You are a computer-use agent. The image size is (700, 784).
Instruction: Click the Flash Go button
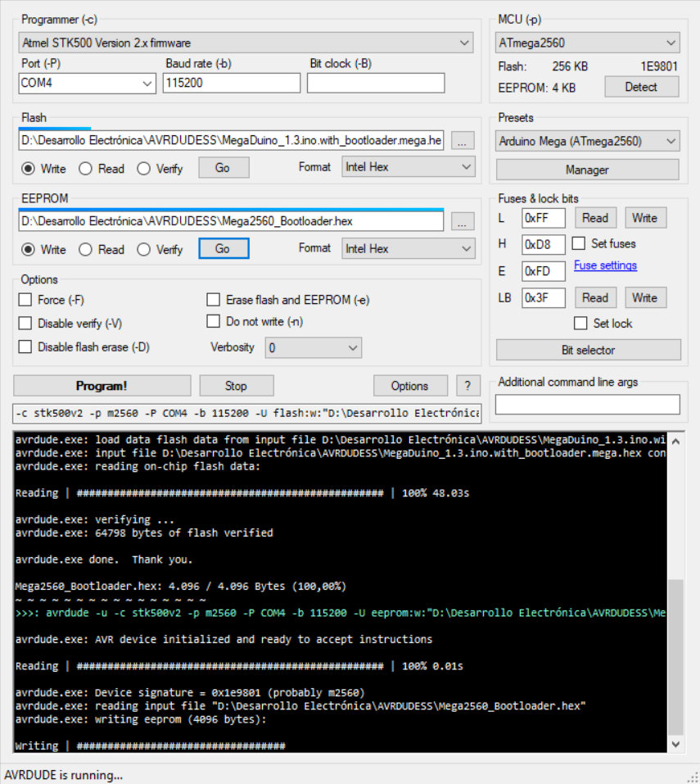pyautogui.click(x=224, y=168)
